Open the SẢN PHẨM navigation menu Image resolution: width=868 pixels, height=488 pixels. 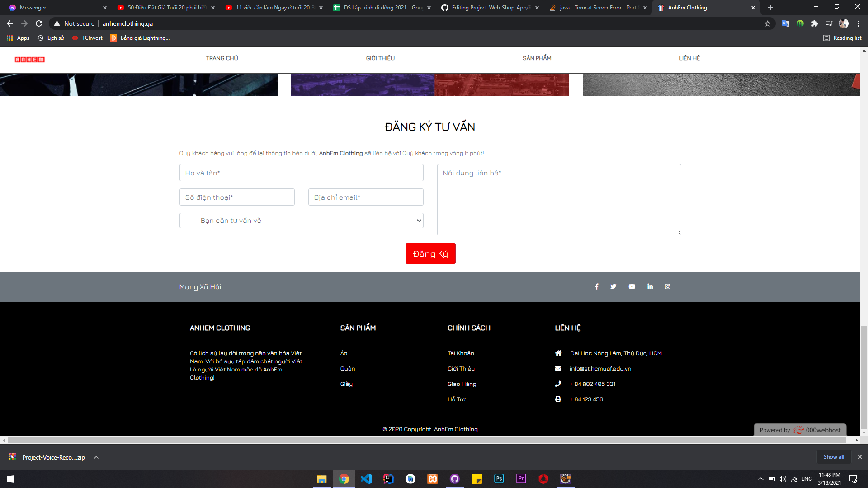point(537,58)
